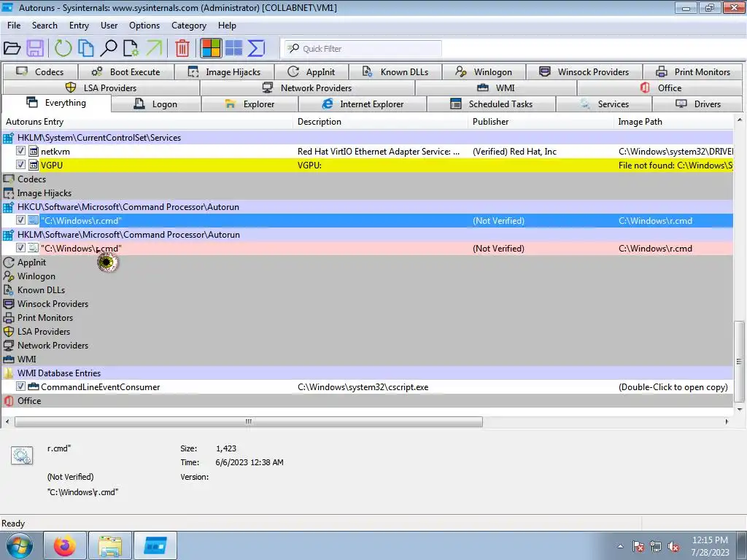Click the network tray icon
Screen dimensions: 747x560
pos(656,547)
